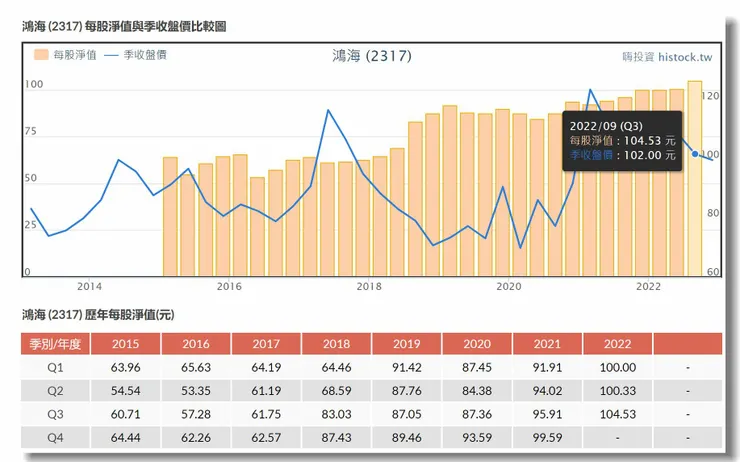Click the chart title 鴻海 (2317)
740x462 pixels.
coord(372,56)
